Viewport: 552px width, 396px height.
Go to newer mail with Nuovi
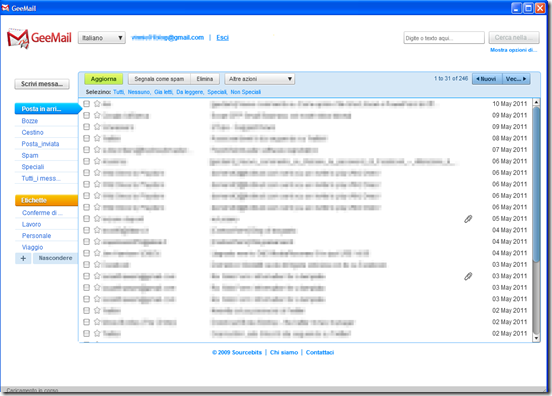coord(487,79)
